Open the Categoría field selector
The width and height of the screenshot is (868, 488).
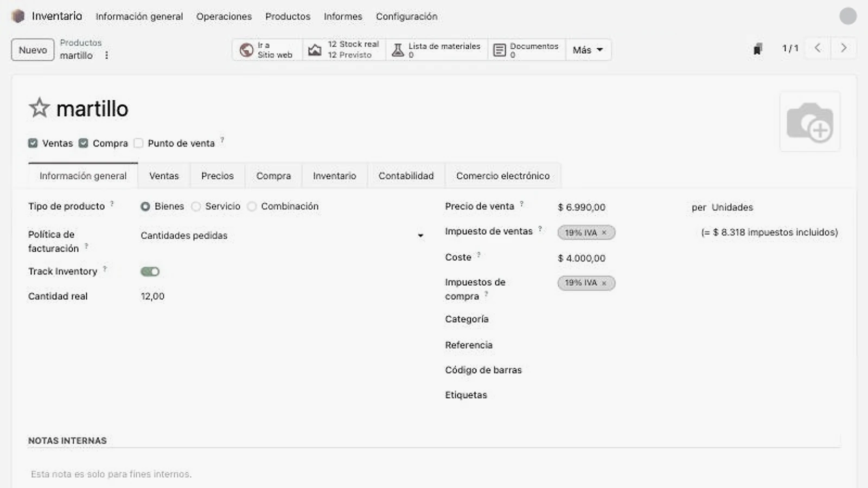click(x=699, y=319)
